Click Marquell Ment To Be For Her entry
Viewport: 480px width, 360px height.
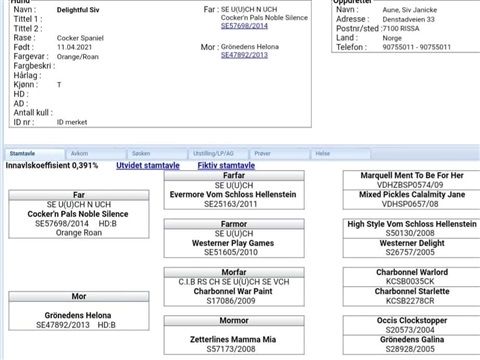point(412,175)
